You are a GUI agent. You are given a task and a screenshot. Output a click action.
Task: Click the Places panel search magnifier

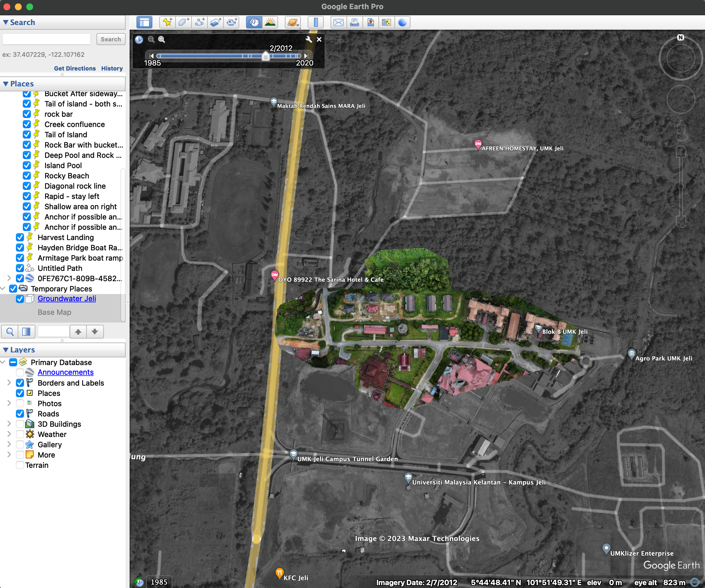click(10, 332)
